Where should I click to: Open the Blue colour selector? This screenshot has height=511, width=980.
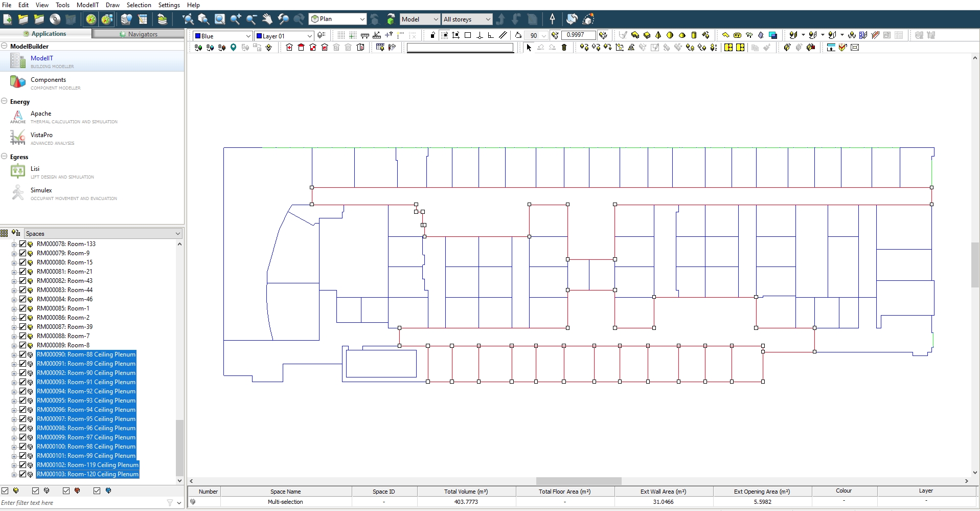click(223, 36)
